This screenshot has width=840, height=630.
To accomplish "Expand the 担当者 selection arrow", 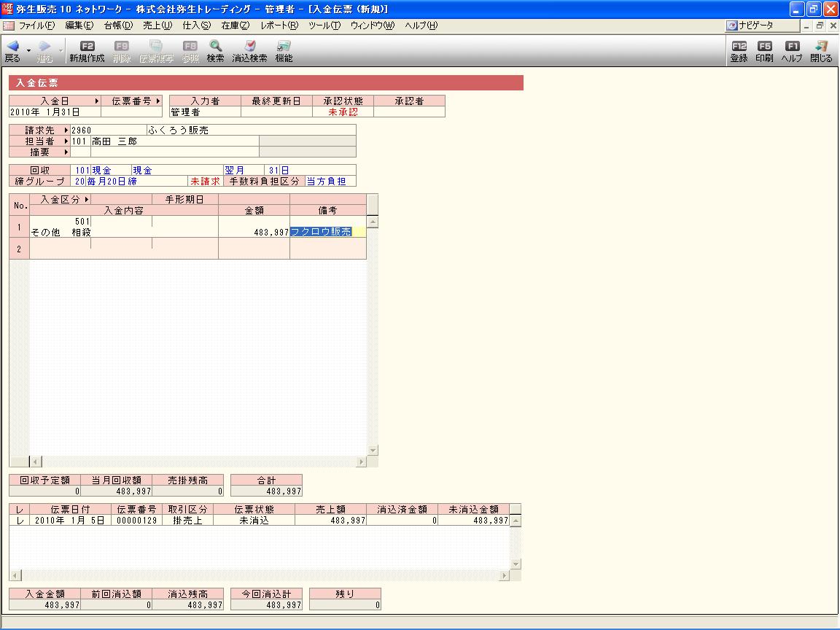I will [66, 141].
